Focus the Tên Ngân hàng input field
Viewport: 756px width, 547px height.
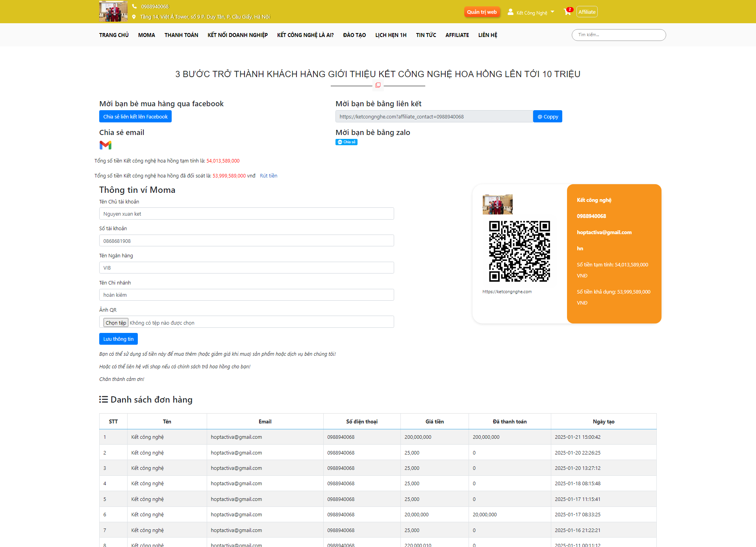click(246, 268)
